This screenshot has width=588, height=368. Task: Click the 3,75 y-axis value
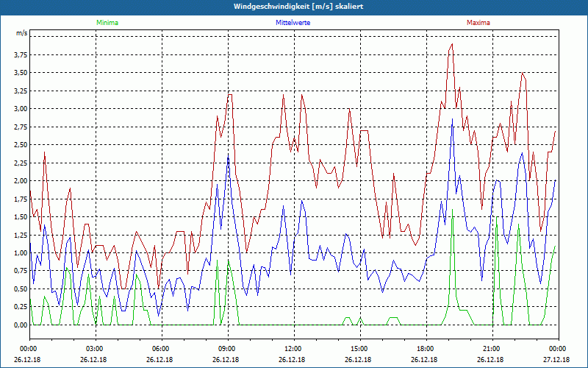tap(21, 54)
